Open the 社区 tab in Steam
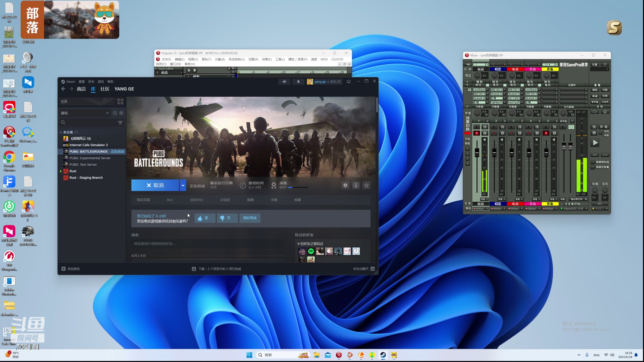644x362 pixels. (x=105, y=89)
